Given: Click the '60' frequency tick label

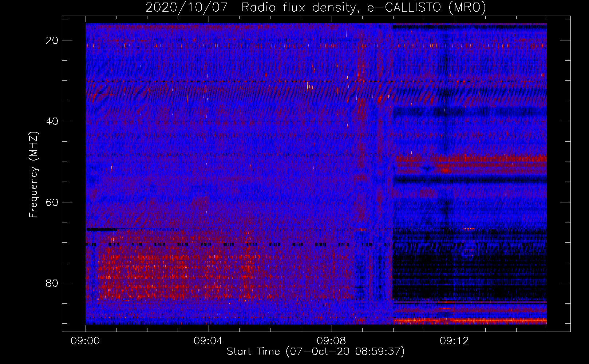Looking at the screenshot, I should click(x=52, y=202).
